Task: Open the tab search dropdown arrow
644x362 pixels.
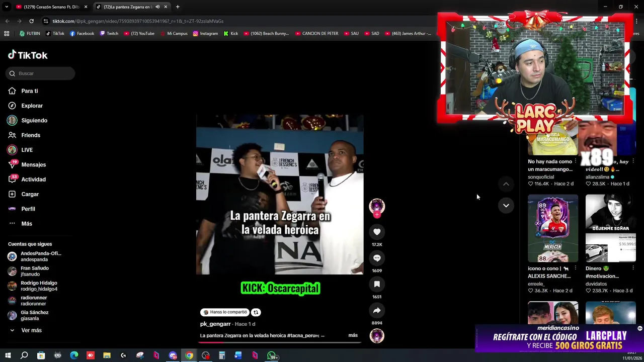Action: click(7, 7)
